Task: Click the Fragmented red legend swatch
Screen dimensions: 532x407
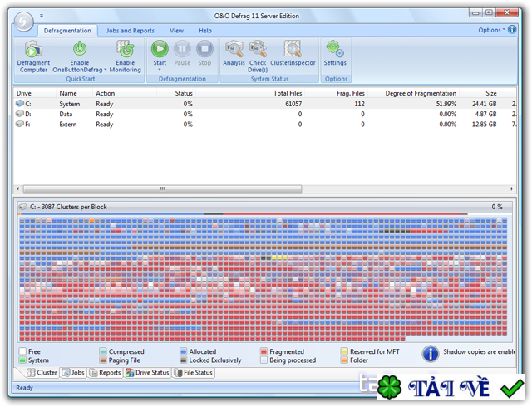Action: [264, 351]
